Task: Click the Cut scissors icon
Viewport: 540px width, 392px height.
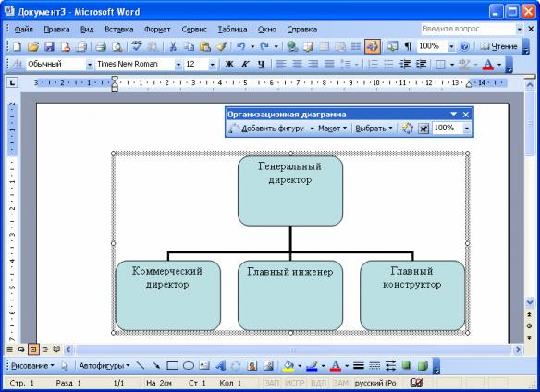Action: click(x=173, y=46)
